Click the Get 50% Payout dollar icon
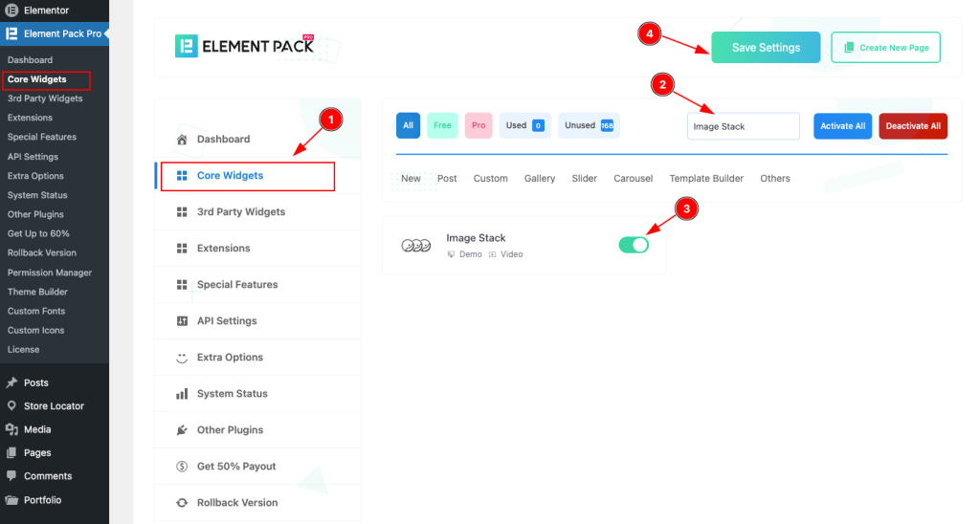This screenshot has width=980, height=524. [x=182, y=467]
